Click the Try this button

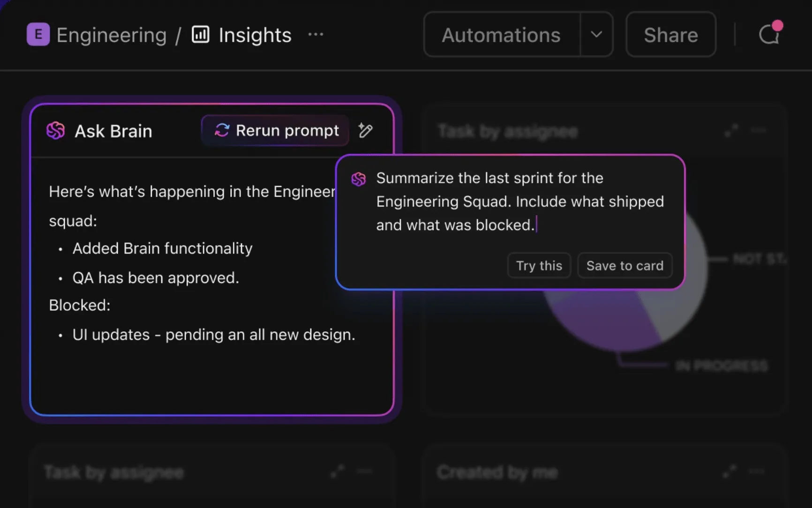539,266
